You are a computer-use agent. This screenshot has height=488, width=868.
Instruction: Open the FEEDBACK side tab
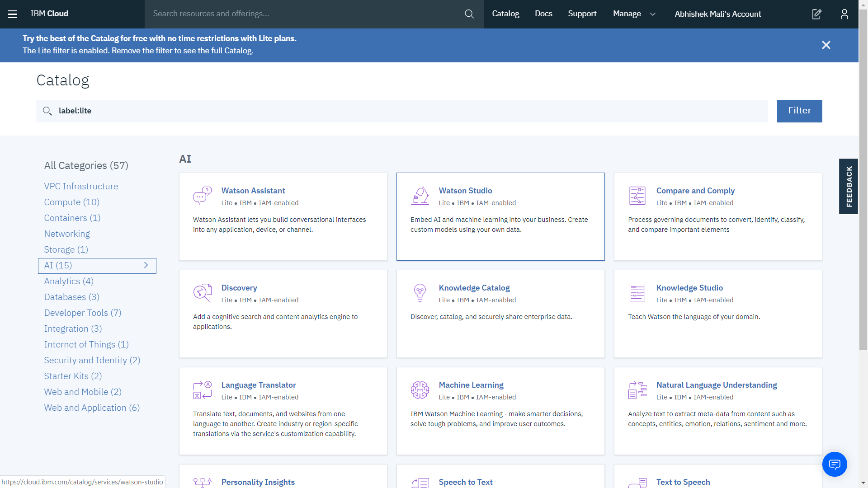[849, 186]
